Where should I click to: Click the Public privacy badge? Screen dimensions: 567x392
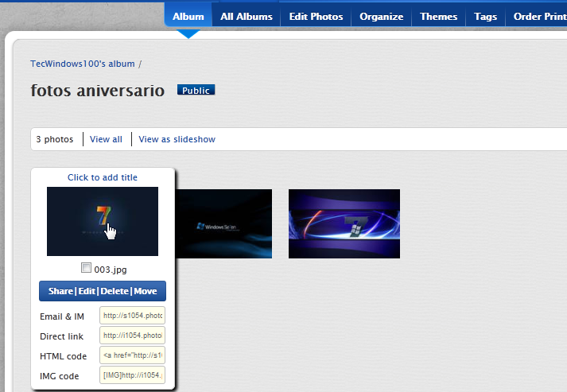click(x=196, y=91)
